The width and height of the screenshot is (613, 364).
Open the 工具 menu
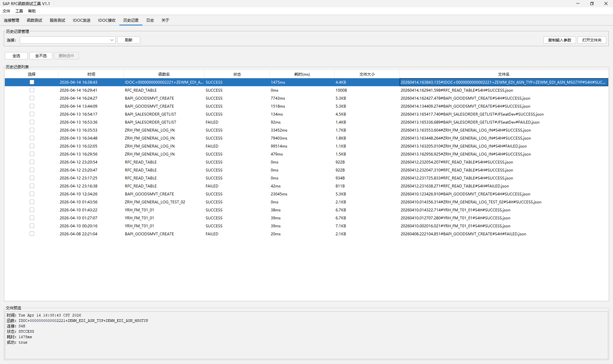19,11
